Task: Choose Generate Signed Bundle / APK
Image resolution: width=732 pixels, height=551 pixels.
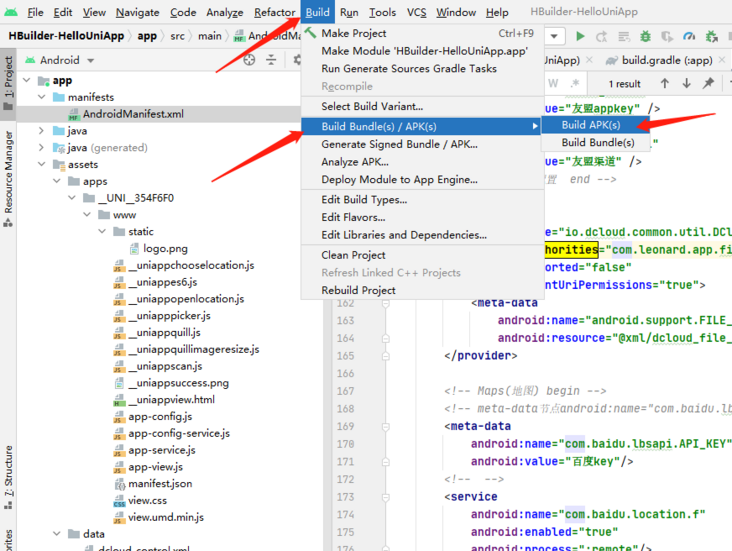Action: (399, 144)
